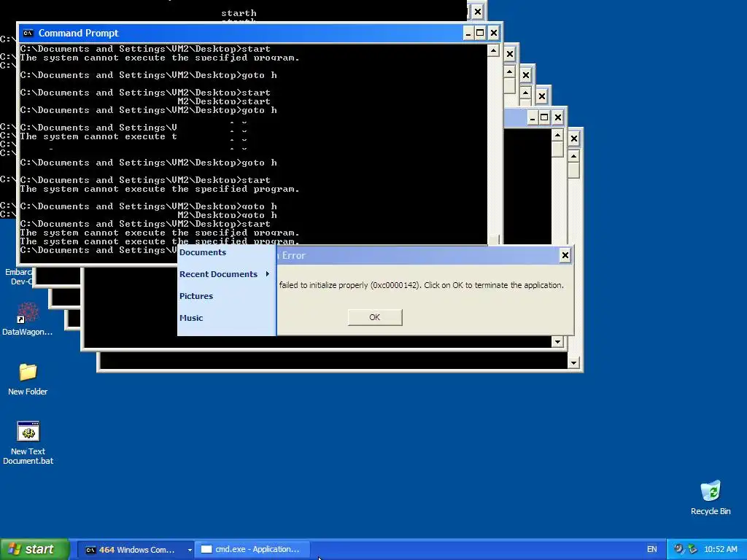This screenshot has width=747, height=560.
Task: Click the EN language indicator
Action: click(651, 550)
